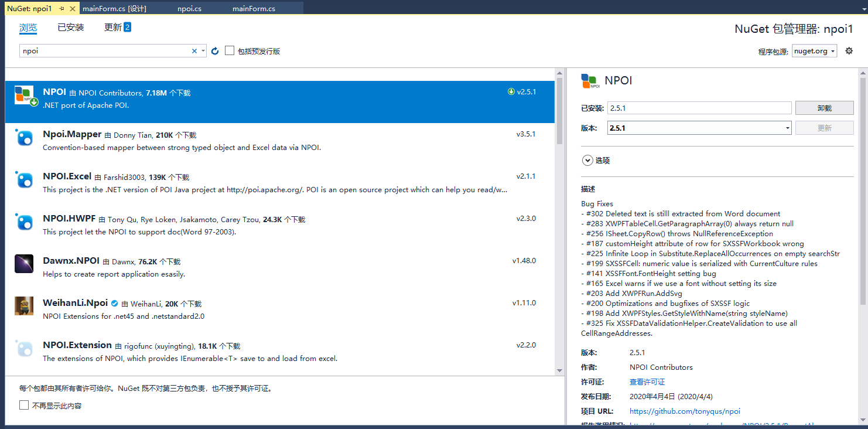Screen dimensions: 868x429
Task: Click the installed-status icon beside v2.5.1
Action: point(511,91)
